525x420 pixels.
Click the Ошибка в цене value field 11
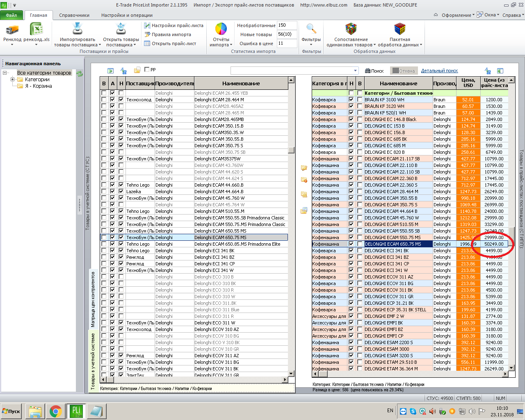click(287, 43)
